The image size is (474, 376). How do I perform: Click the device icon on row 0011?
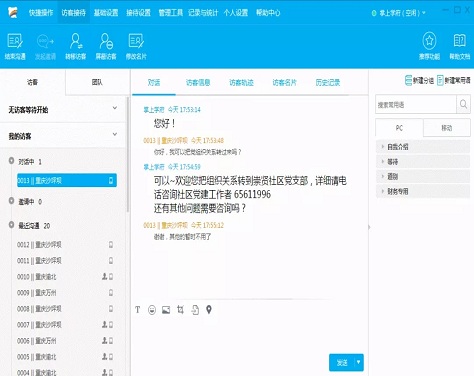tap(111, 261)
